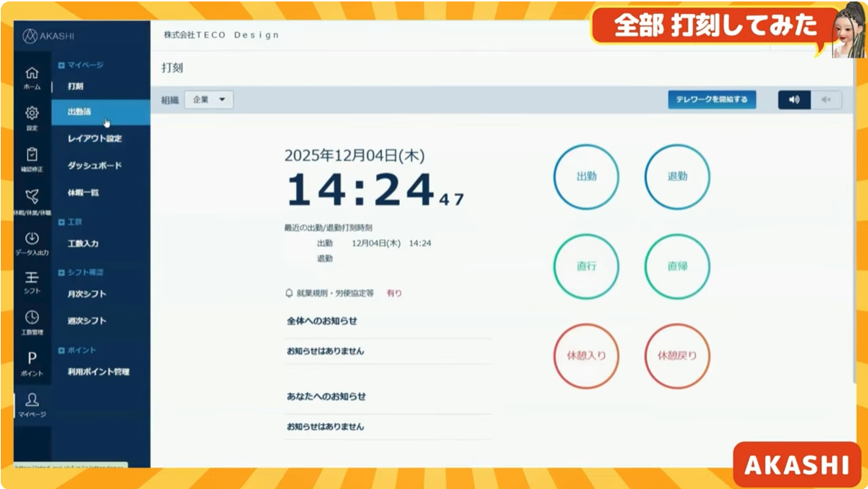The image size is (868, 489).
Task: Click the 全体へのお知らせ heading
Action: (x=322, y=321)
